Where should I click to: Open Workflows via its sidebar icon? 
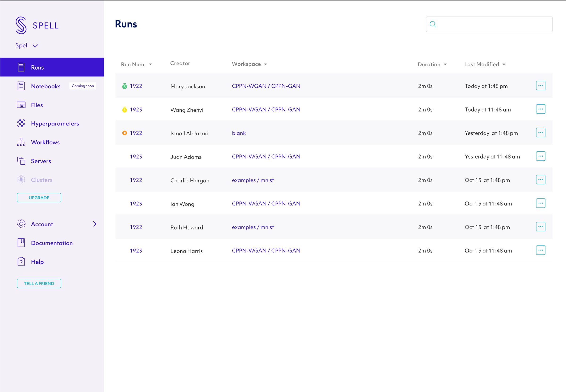point(21,142)
